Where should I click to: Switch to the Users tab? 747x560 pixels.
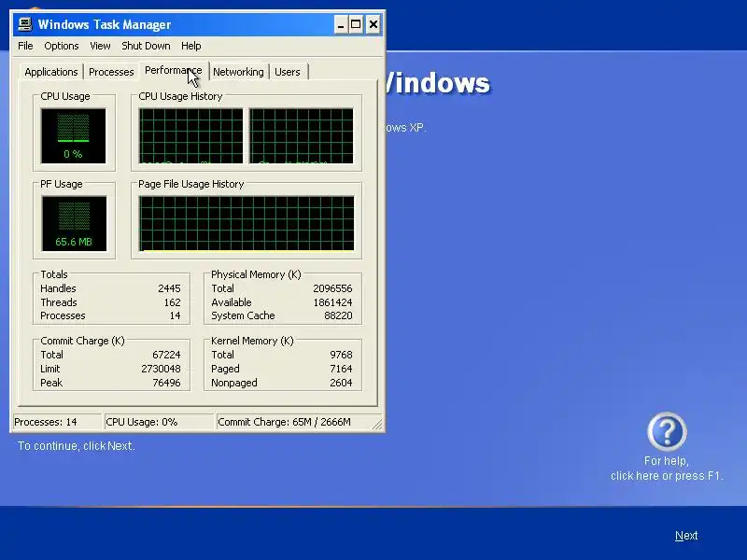click(x=288, y=72)
